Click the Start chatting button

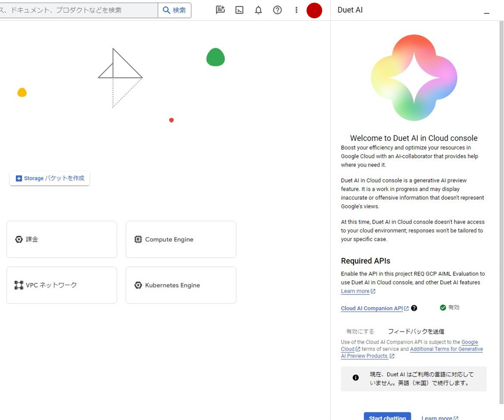(387, 417)
